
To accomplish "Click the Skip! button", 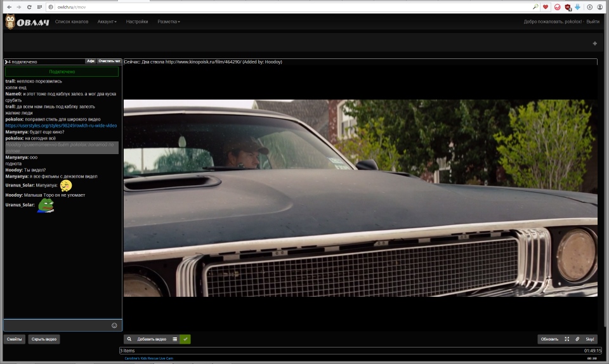I will click(x=589, y=339).
